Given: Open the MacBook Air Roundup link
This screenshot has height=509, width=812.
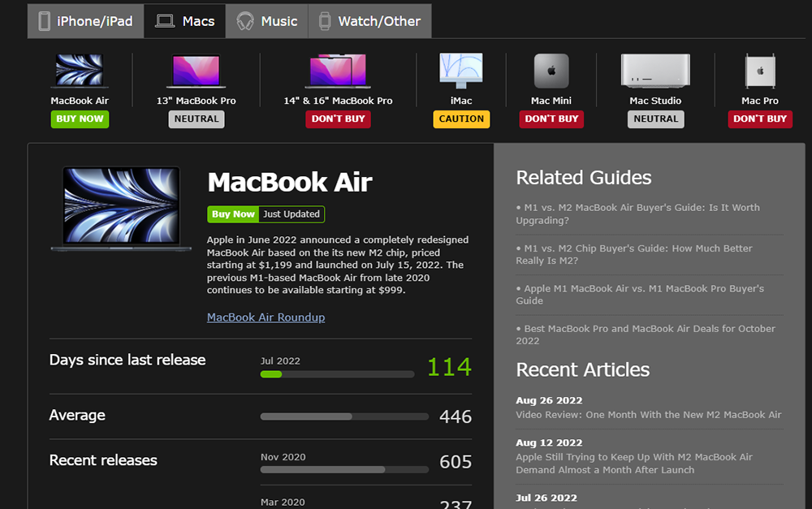Looking at the screenshot, I should click(266, 317).
